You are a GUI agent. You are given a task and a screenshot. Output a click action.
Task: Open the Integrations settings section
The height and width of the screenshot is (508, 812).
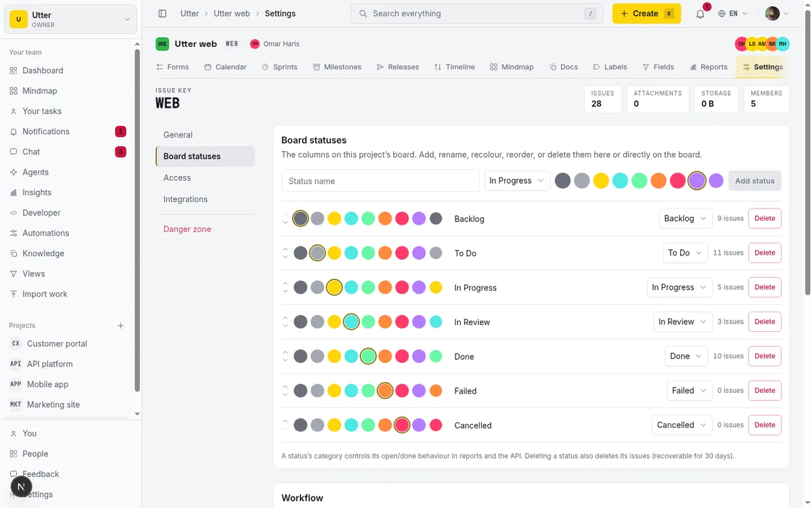[205, 199]
